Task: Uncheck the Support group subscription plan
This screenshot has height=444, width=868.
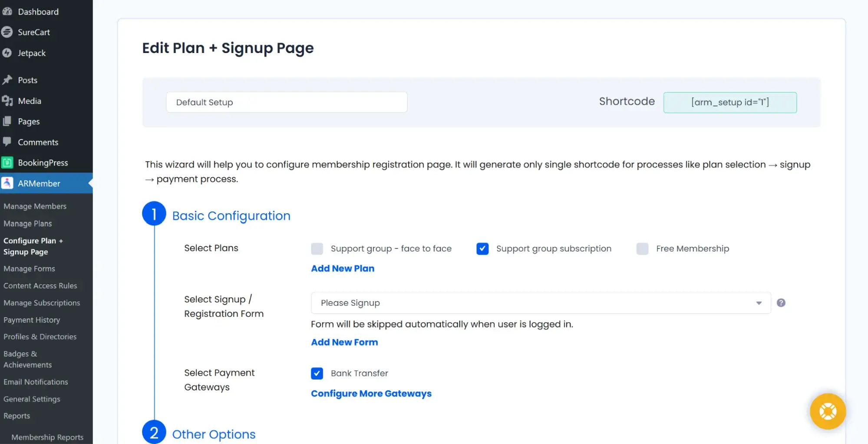Action: [482, 249]
